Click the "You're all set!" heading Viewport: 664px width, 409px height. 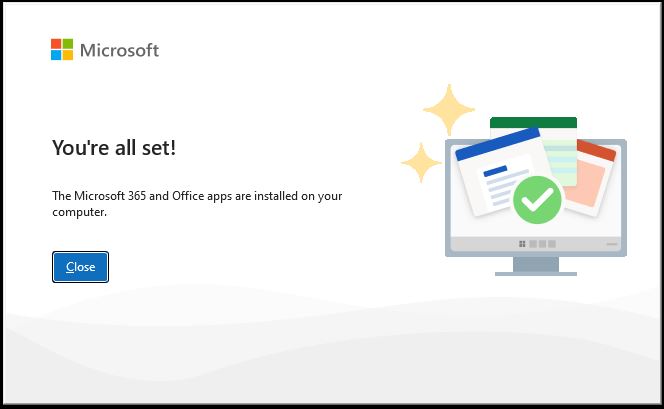point(114,148)
